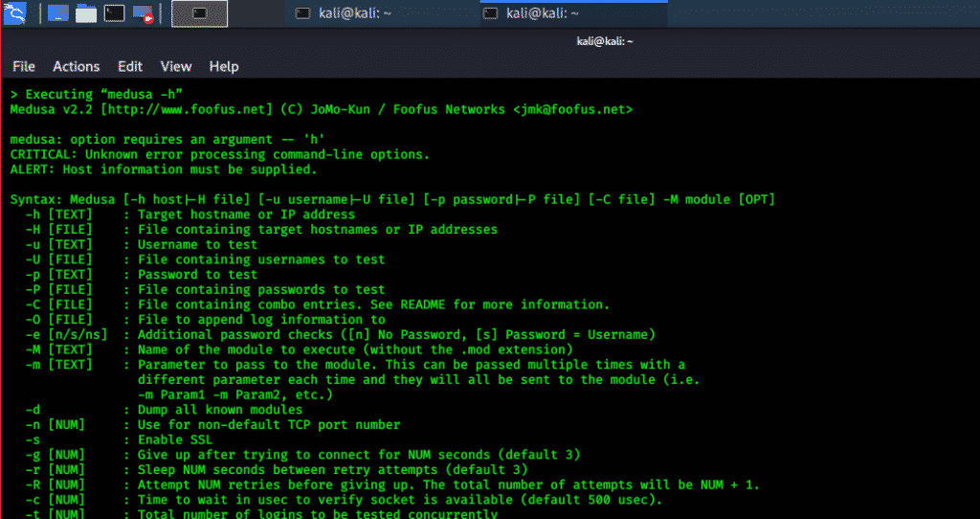Click '-m Param1 -m Param2, etc.)' text
This screenshot has width=980, height=519.
pyautogui.click(x=235, y=395)
